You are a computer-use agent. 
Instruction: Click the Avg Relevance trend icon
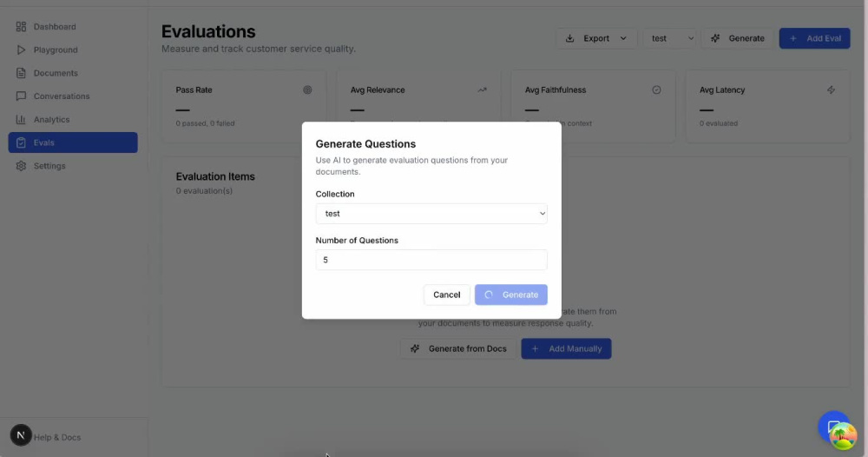[482, 89]
